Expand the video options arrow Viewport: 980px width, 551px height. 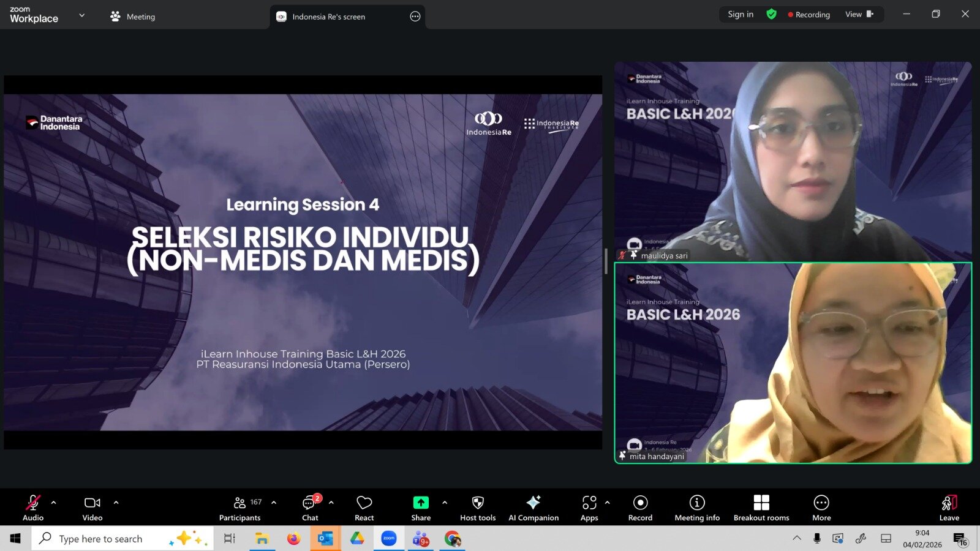point(116,503)
